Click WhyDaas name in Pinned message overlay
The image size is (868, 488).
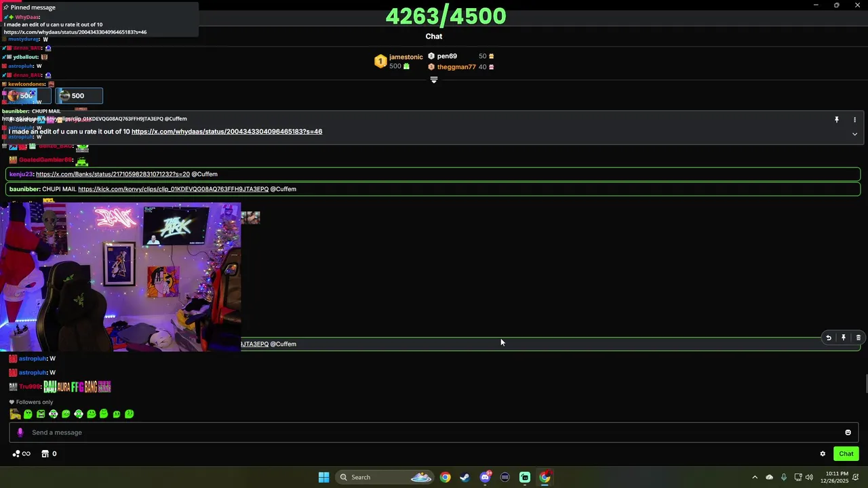click(27, 17)
